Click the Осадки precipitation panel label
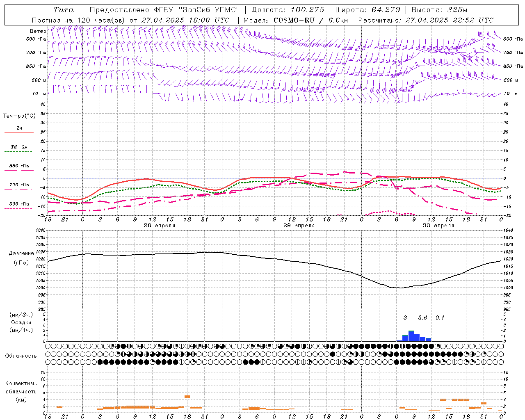Viewport: 525px width, 420px height. (21, 323)
